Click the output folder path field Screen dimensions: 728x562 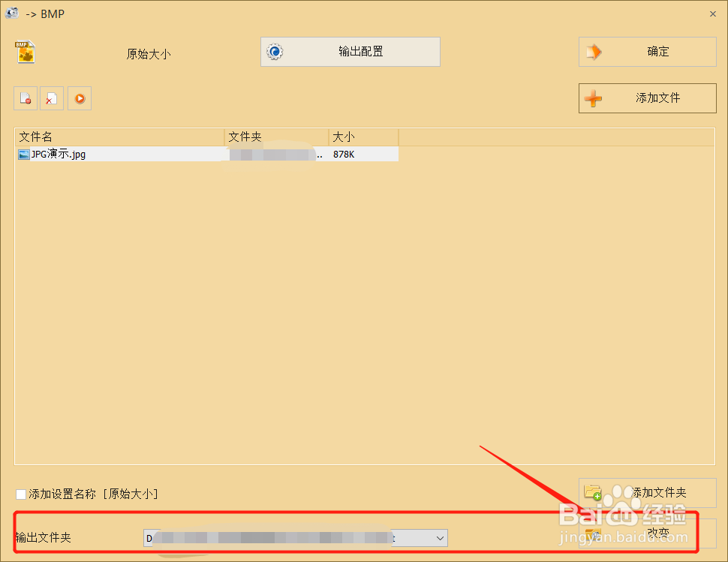[x=285, y=537]
